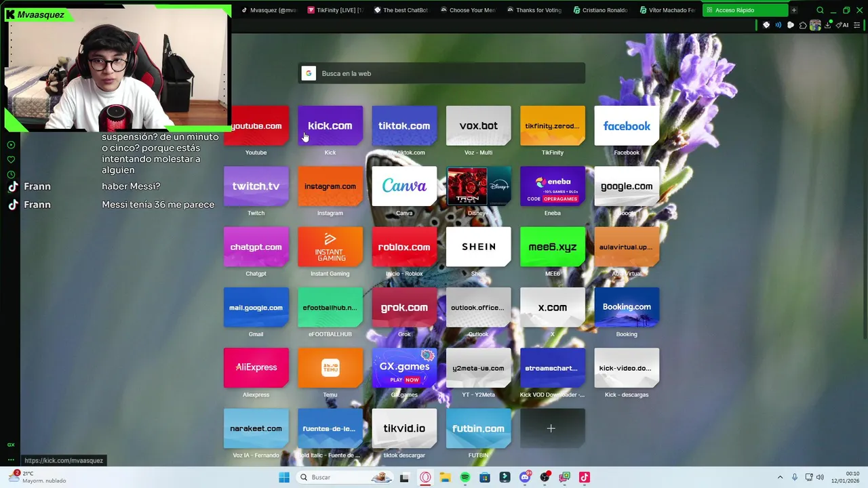This screenshot has height=488, width=868.
Task: Open the Instant Gaming speed dial tile
Action: [330, 247]
